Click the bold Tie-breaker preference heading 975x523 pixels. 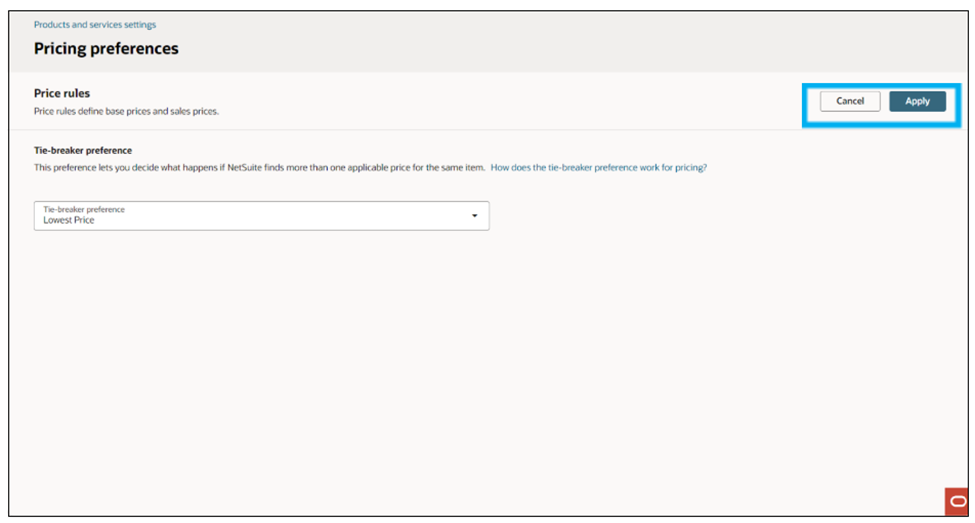pyautogui.click(x=83, y=150)
